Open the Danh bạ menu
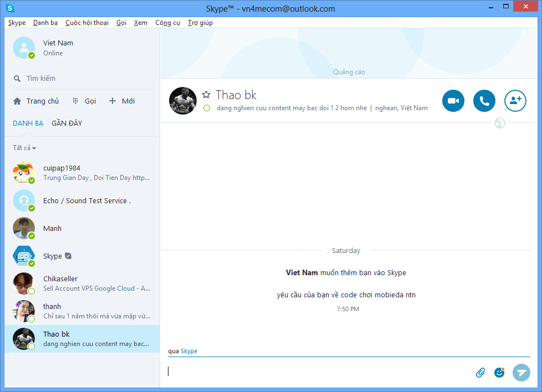The image size is (542, 392). [45, 23]
